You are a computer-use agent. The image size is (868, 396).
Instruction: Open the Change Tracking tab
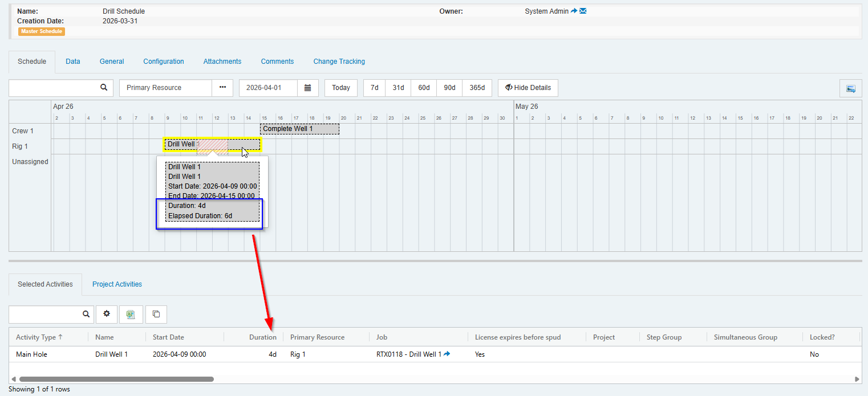pyautogui.click(x=339, y=62)
